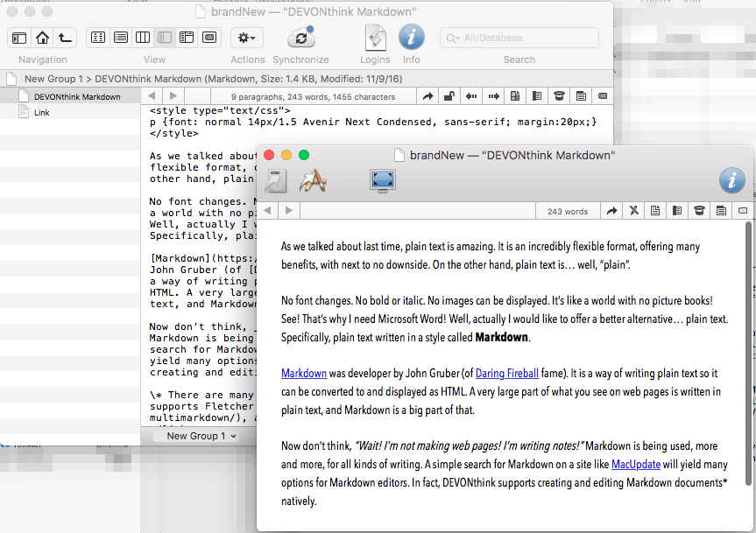The height and width of the screenshot is (533, 756).
Task: Go back in front window navigation bar
Action: [267, 210]
